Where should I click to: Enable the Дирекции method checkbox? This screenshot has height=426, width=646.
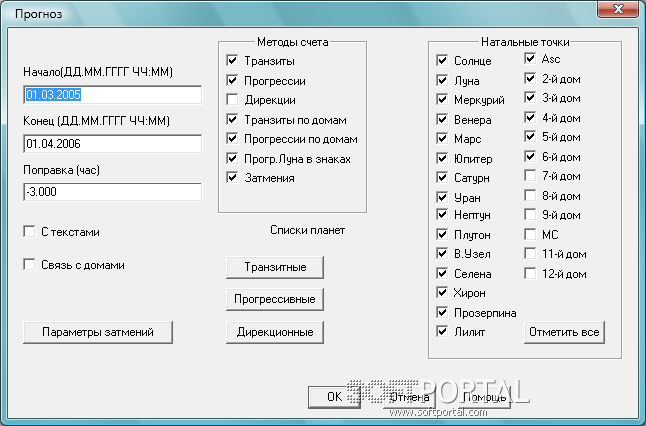(233, 100)
